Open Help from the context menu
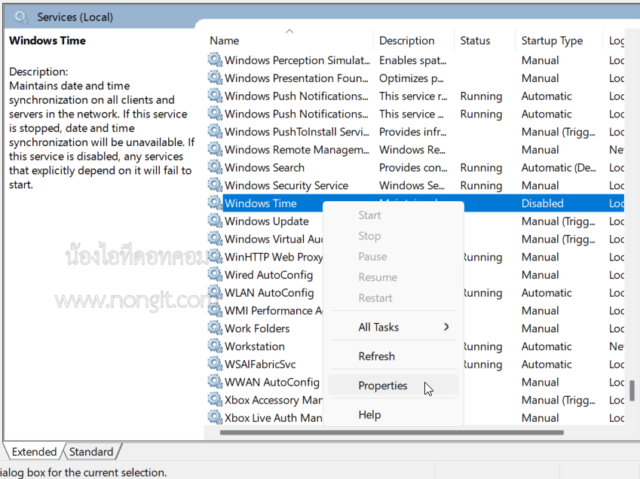Viewport: 640px width, 479px height. coord(393,415)
